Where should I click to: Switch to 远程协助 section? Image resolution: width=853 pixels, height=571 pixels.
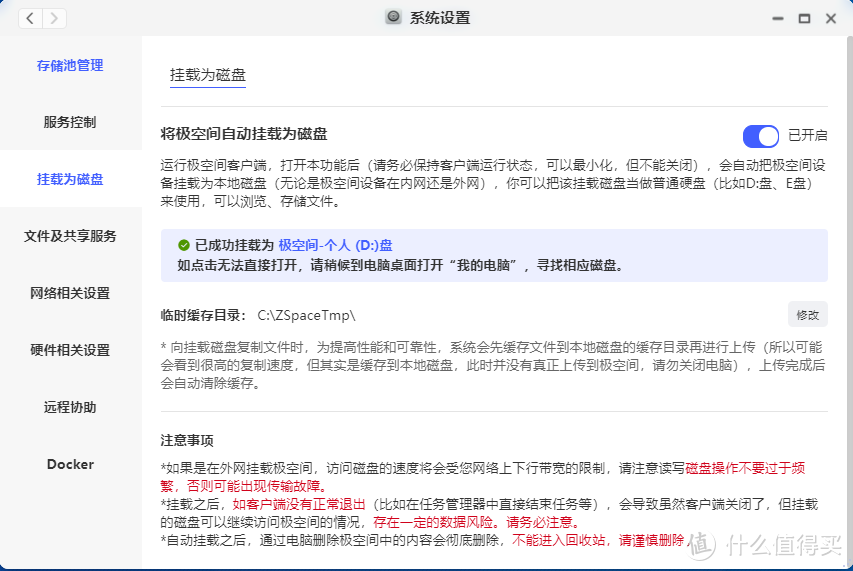70,407
